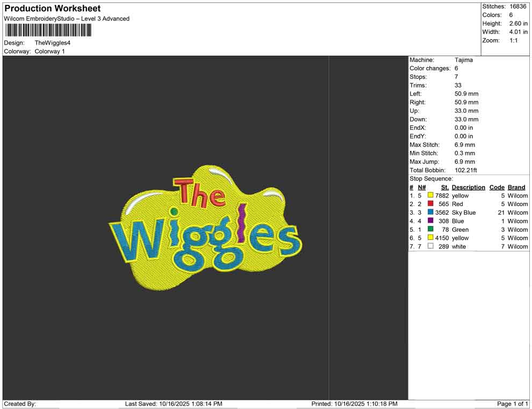Click the Stop Sequence heading
Screen dimensions: 532x409
(x=431, y=179)
